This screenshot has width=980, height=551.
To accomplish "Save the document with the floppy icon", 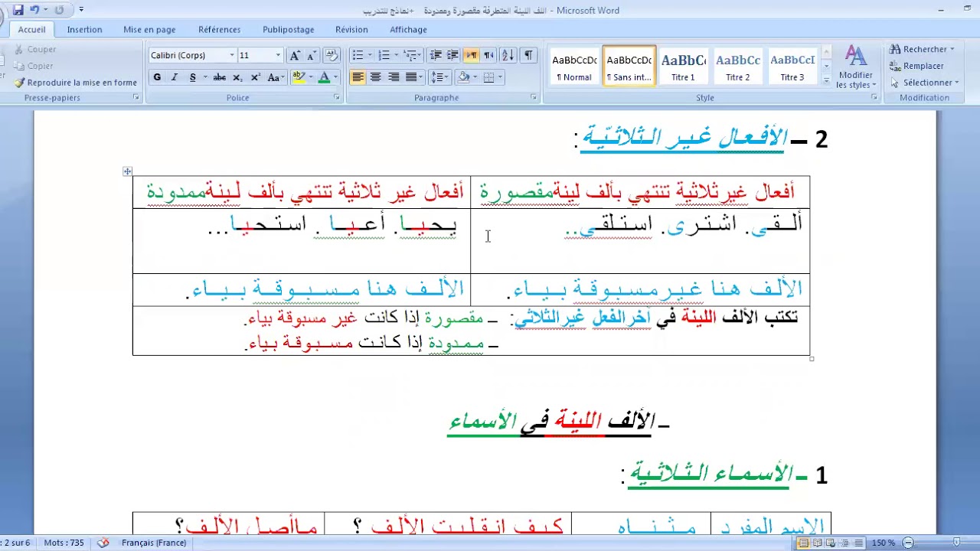I will click(18, 10).
